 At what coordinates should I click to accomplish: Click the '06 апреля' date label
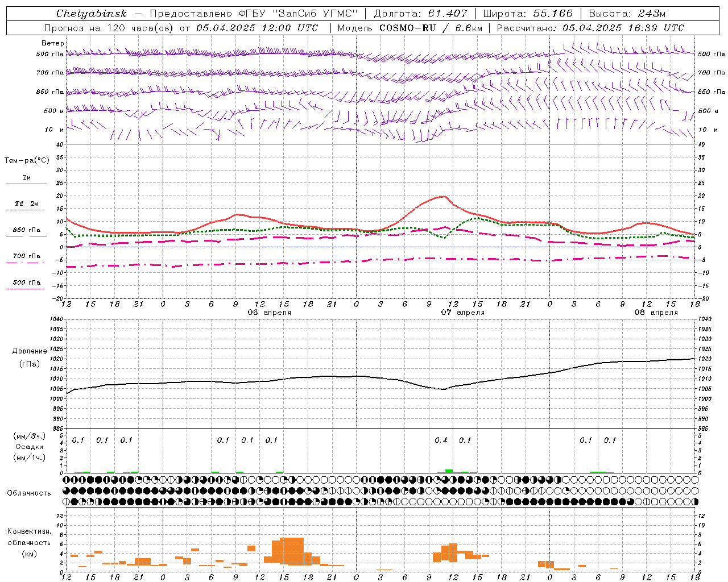[x=270, y=313]
